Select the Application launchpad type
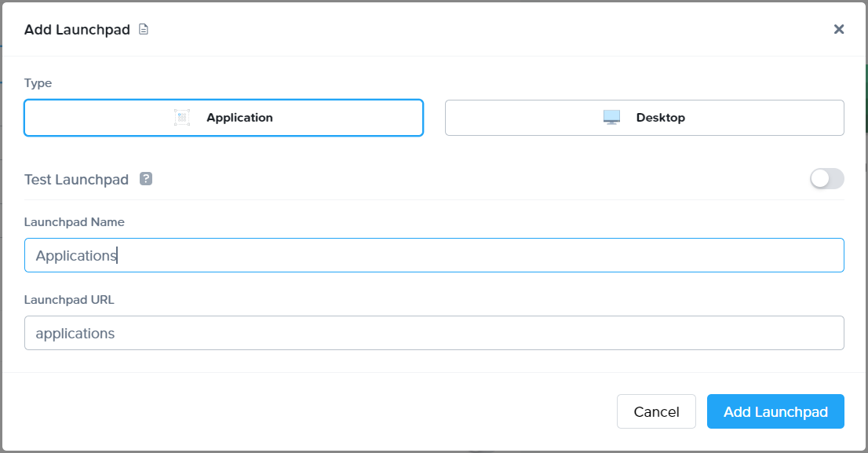The height and width of the screenshot is (453, 868). click(x=223, y=117)
